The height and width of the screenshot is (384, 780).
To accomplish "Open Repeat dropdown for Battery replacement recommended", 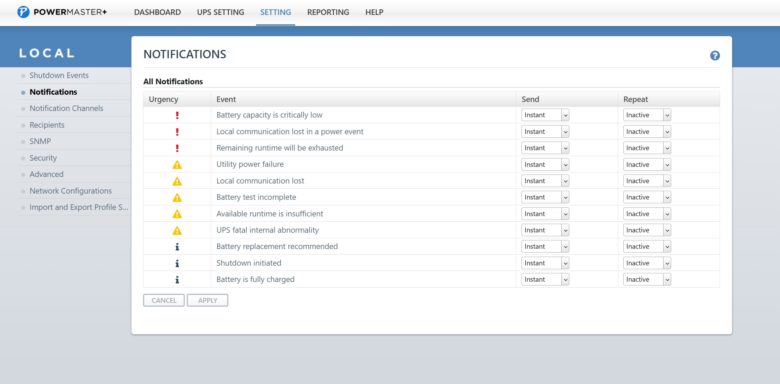I will point(647,247).
